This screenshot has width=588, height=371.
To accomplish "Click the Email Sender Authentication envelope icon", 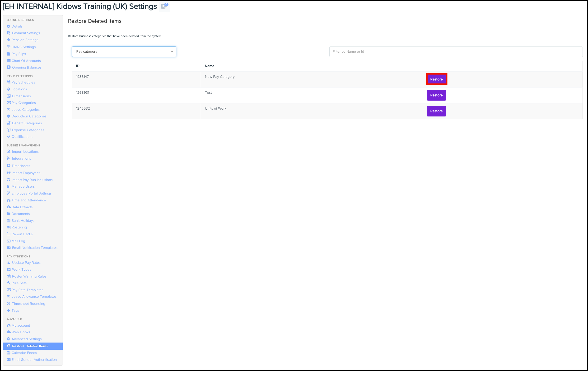I will (9, 360).
